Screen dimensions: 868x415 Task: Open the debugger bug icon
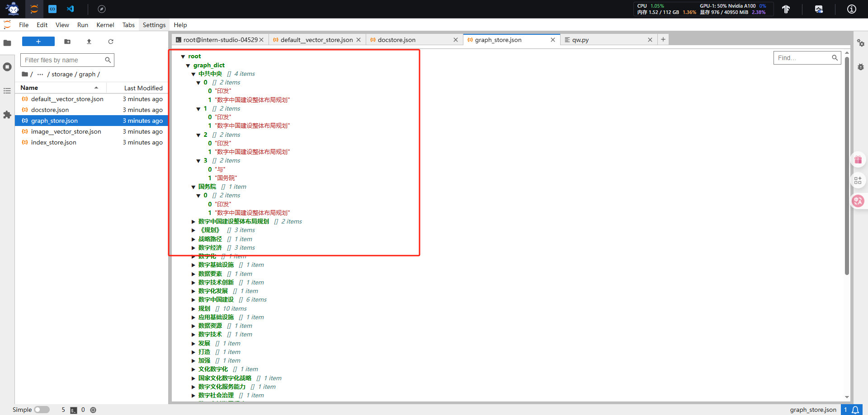tap(861, 66)
